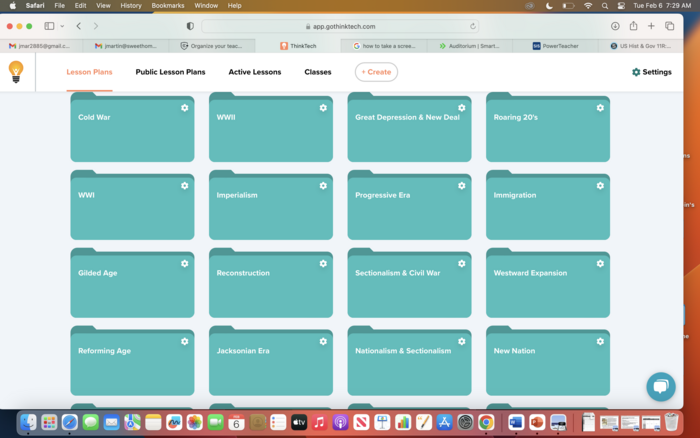Open the Bookmarks menu in menu bar
The height and width of the screenshot is (438, 700).
pyautogui.click(x=167, y=5)
